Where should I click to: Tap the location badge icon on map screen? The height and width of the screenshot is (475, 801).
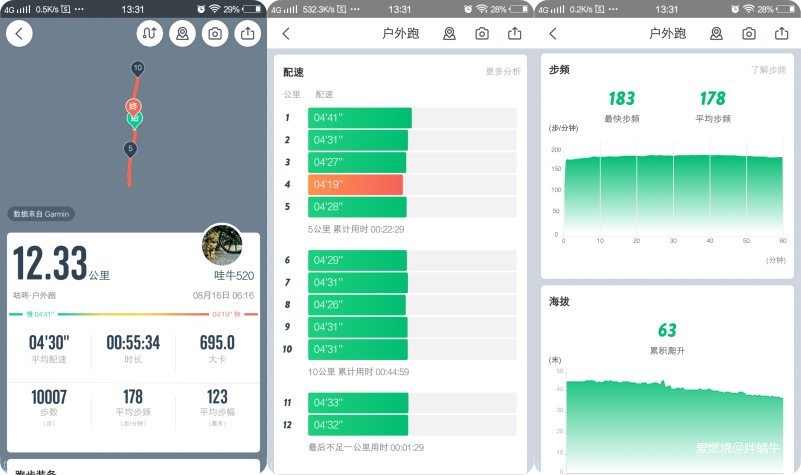pyautogui.click(x=182, y=33)
